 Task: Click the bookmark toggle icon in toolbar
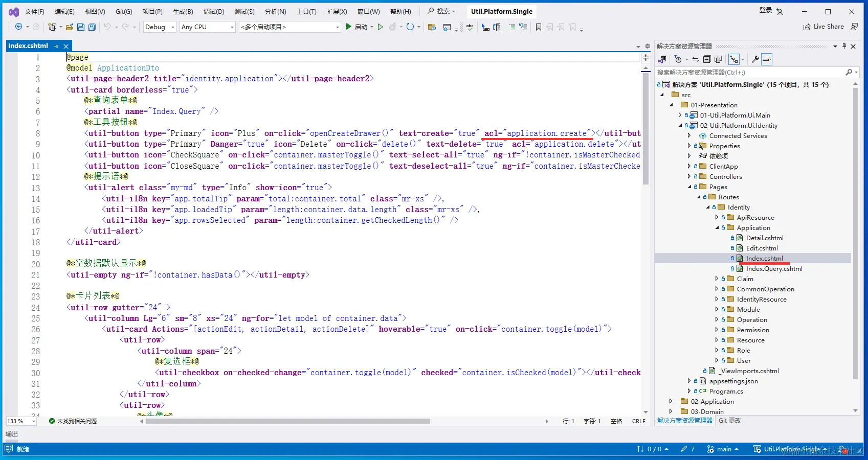tap(539, 27)
